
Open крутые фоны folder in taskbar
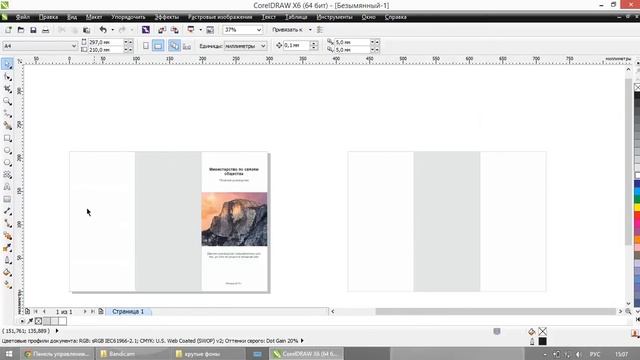pyautogui.click(x=208, y=354)
